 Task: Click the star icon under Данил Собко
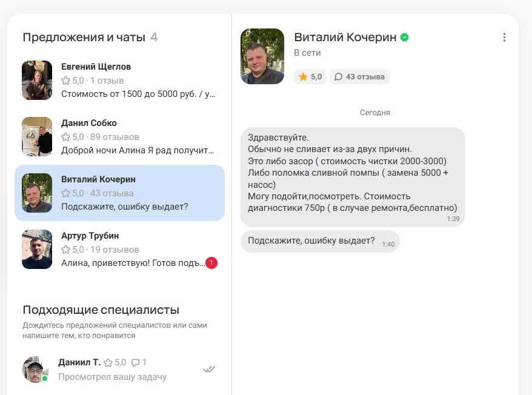click(x=65, y=137)
